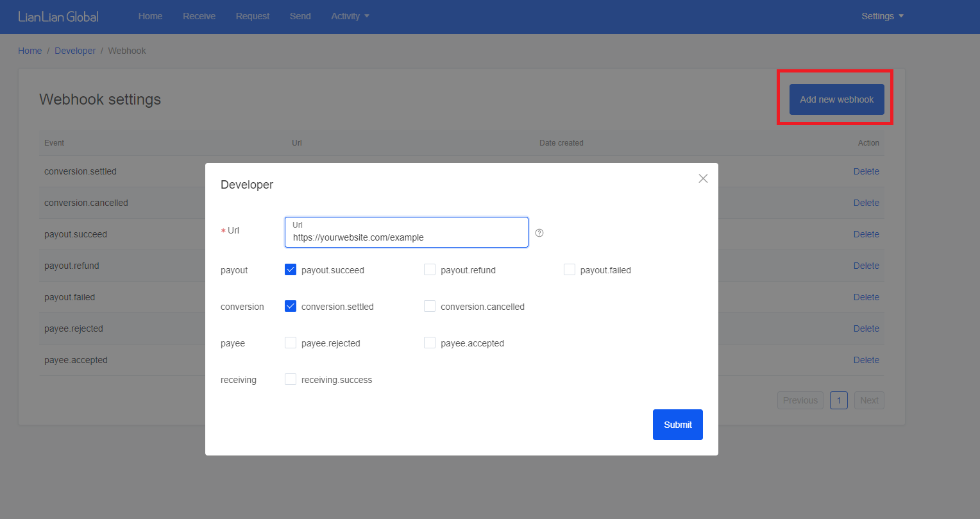Tick the receiving.success checkbox
980x519 pixels.
(291, 380)
